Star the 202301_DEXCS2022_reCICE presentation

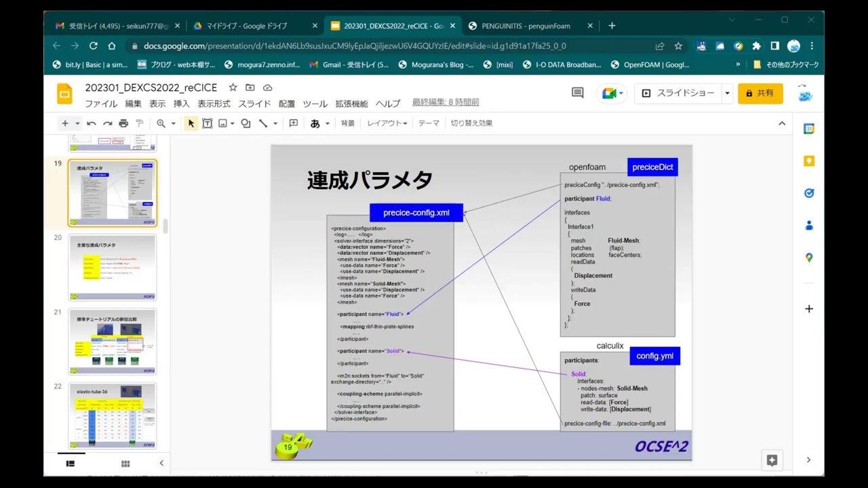(233, 87)
